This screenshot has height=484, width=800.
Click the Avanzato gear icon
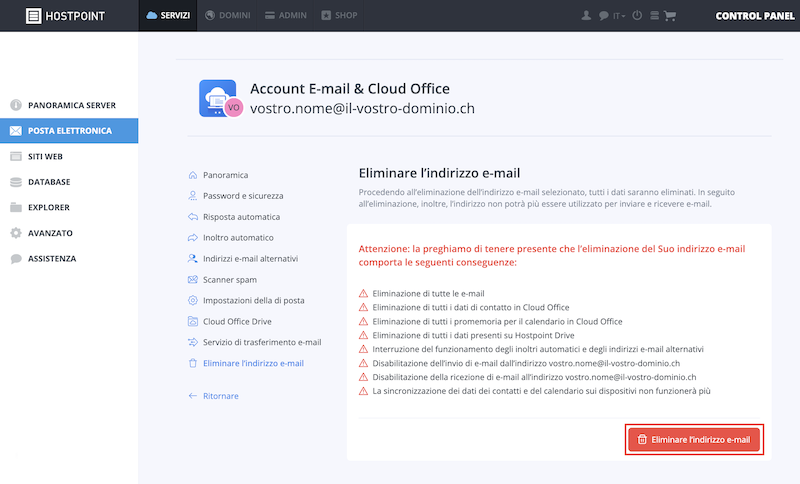[x=16, y=233]
